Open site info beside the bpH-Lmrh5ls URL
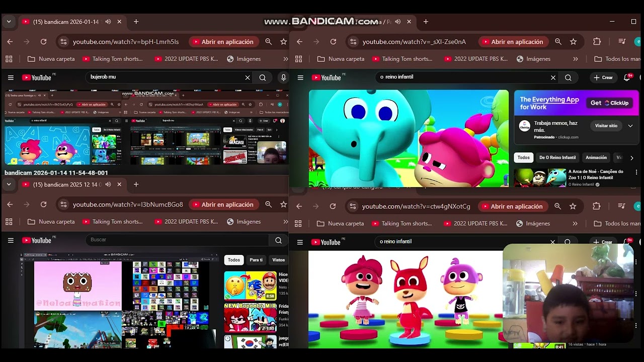This screenshot has height=362, width=644. (x=63, y=42)
